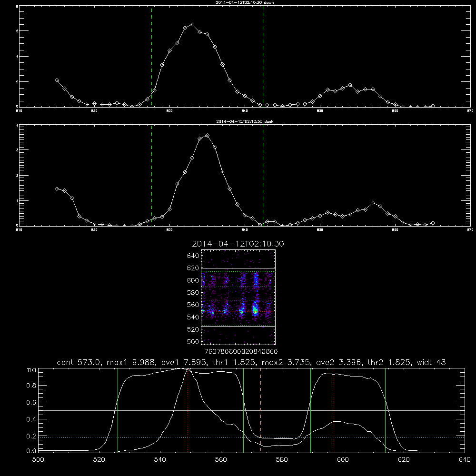Select the 'cent 573.0' value in stats line
The height and width of the screenshot is (476, 476).
pos(79,362)
